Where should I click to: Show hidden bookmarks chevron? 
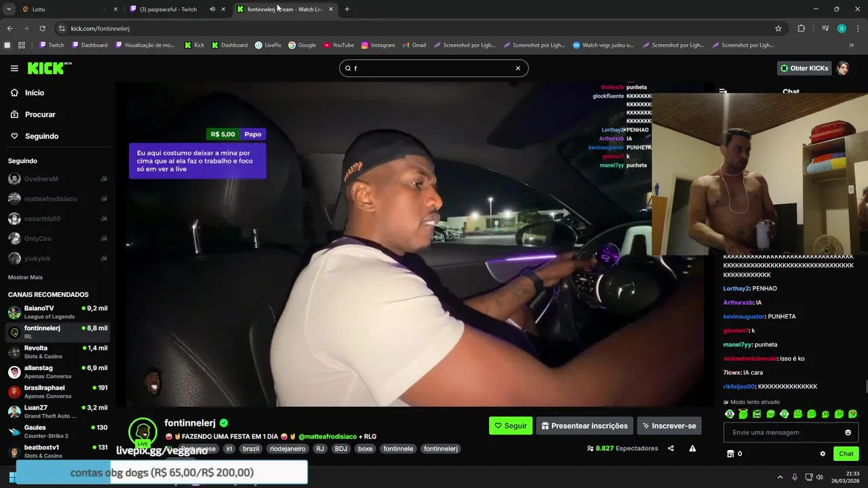tap(852, 45)
